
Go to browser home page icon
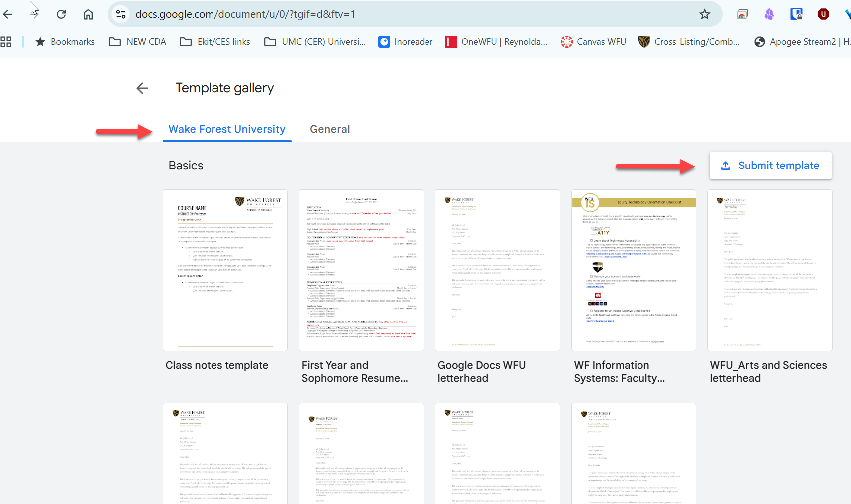click(x=88, y=14)
